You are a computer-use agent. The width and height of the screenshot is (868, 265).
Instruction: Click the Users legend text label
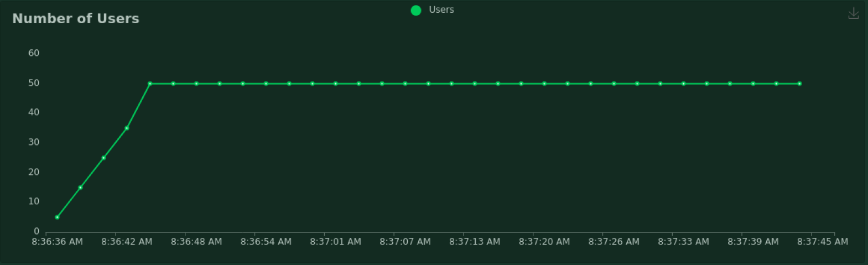[441, 9]
